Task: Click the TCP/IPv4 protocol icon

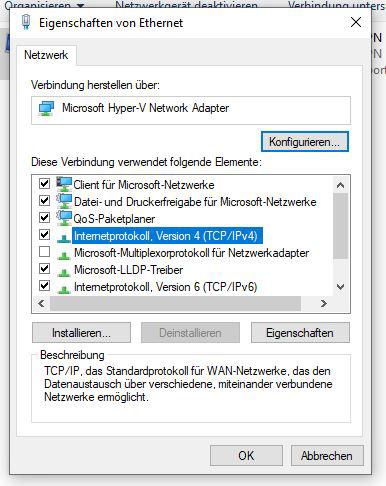Action: [x=64, y=238]
